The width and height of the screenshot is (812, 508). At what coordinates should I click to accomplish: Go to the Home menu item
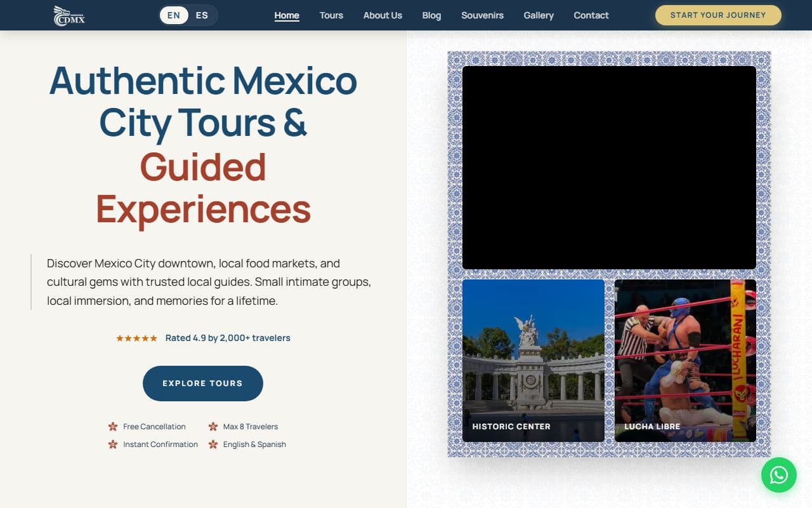click(x=287, y=15)
